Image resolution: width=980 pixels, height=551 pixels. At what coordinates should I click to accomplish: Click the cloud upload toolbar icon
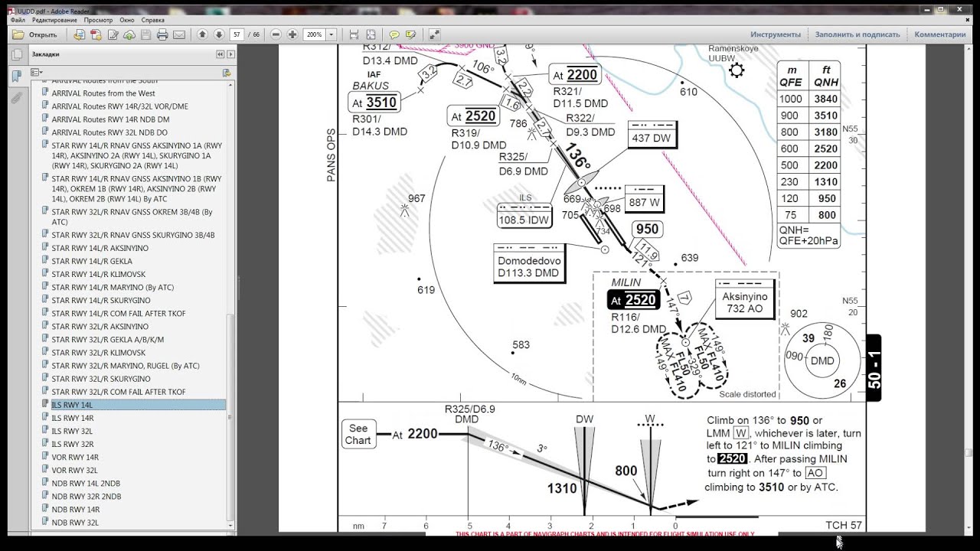129,34
